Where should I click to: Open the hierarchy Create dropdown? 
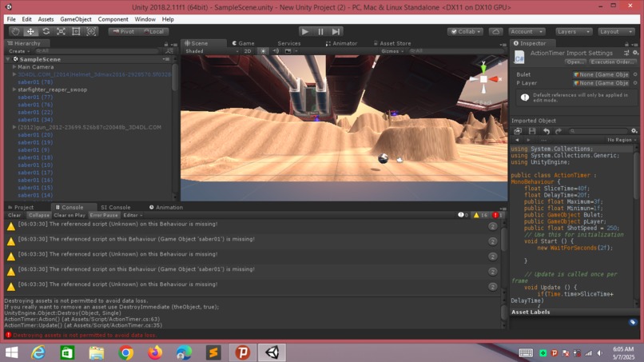pos(19,51)
